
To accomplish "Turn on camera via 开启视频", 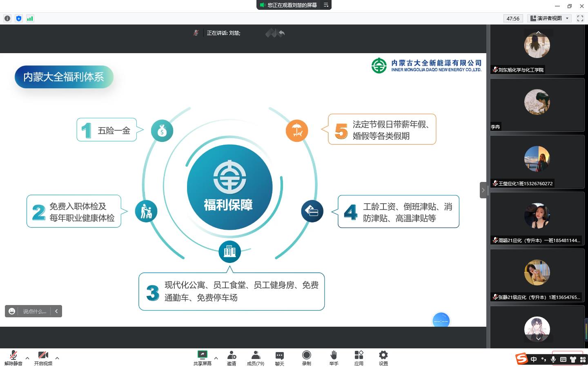I will 43,357.
